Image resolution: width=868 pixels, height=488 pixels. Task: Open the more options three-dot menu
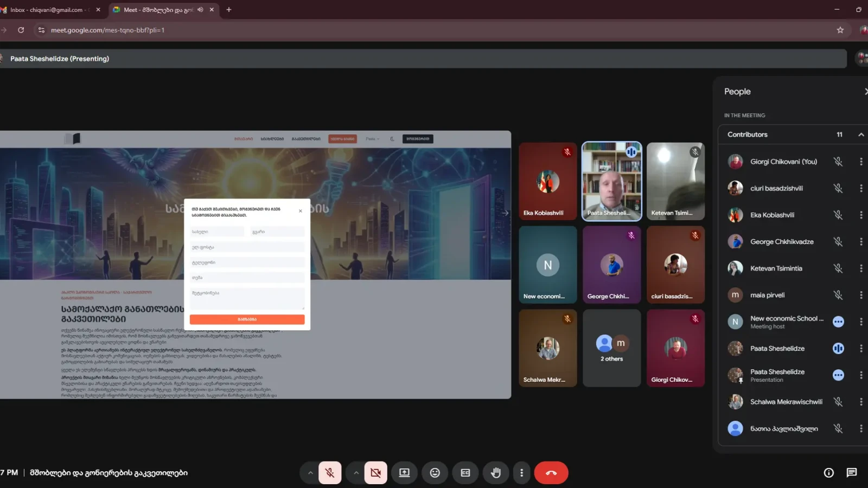[521, 473]
